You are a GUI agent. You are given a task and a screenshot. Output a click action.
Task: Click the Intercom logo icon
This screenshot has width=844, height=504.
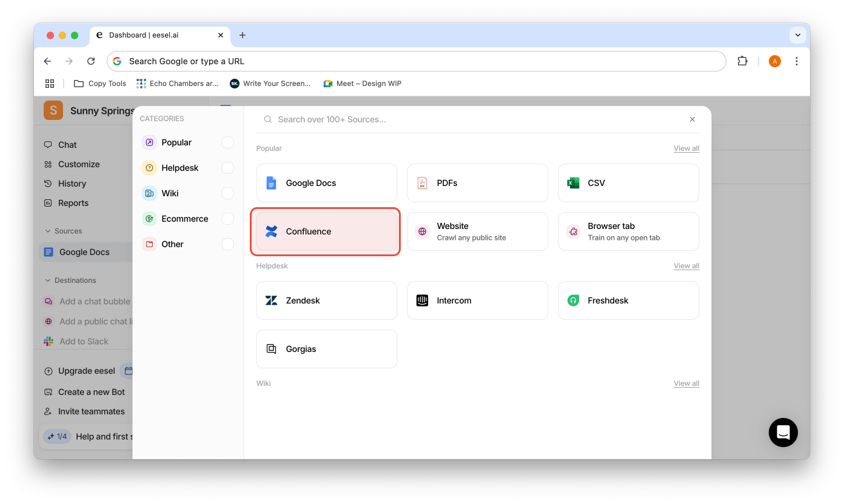(422, 300)
